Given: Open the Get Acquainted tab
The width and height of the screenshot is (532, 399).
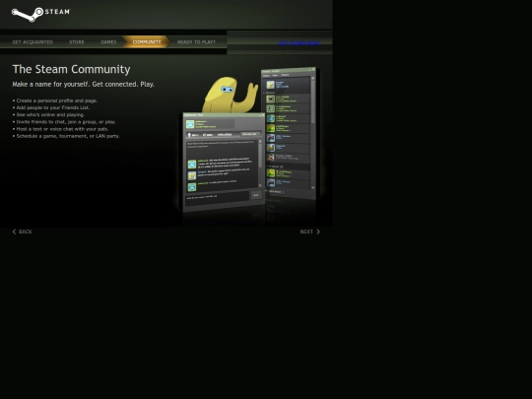Looking at the screenshot, I should coord(33,42).
